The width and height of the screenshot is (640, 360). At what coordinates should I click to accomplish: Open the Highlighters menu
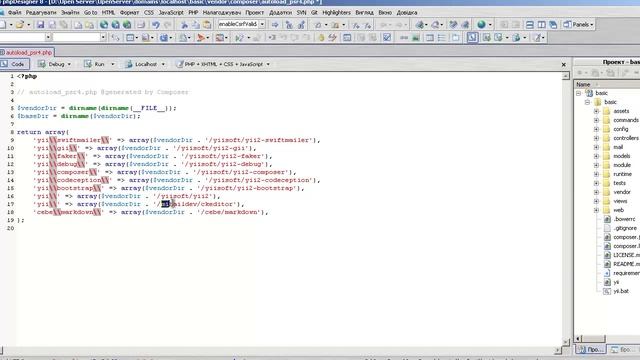(x=336, y=13)
